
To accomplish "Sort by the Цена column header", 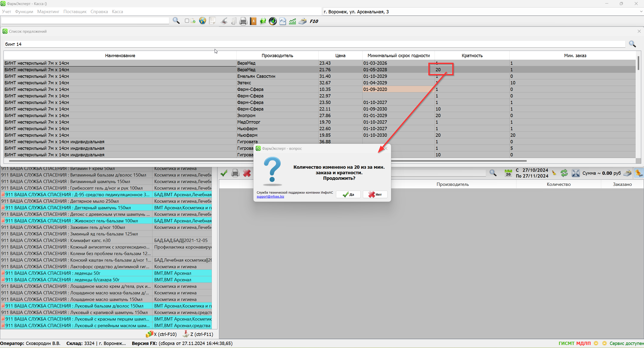I will pyautogui.click(x=340, y=56).
